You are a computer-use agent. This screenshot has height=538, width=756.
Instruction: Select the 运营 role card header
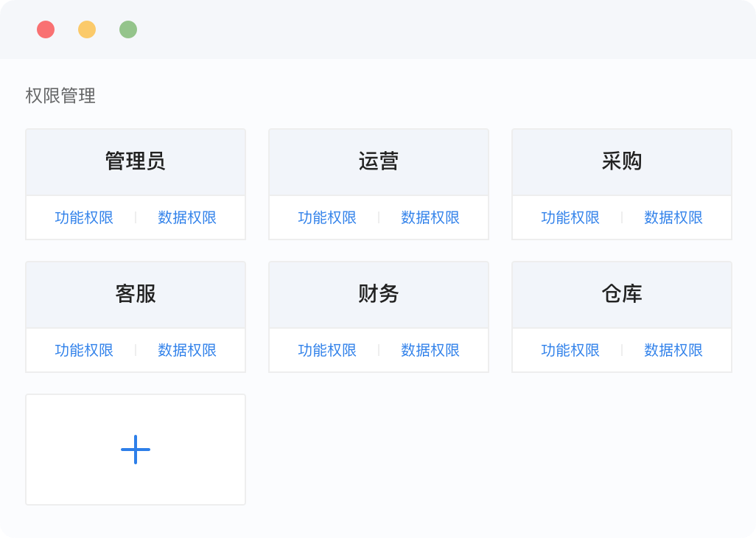pyautogui.click(x=379, y=161)
